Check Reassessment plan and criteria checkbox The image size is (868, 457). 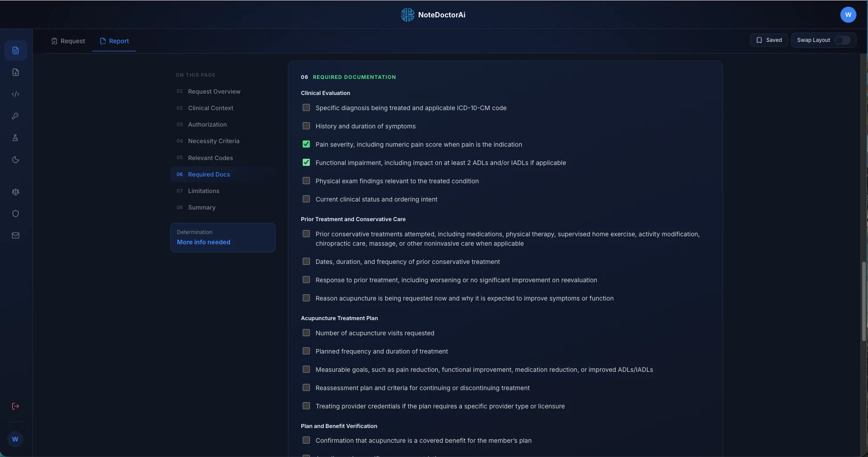coord(306,387)
